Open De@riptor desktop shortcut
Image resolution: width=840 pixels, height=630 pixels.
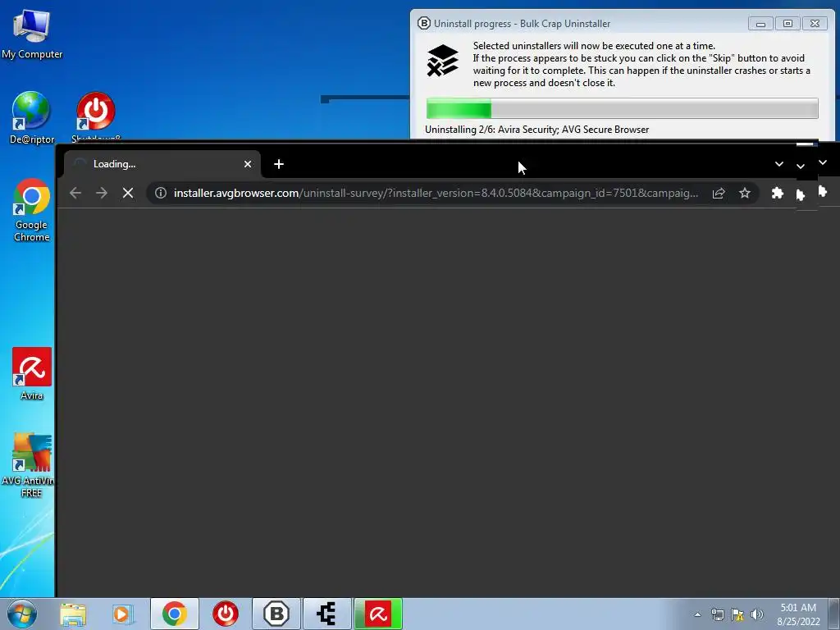click(x=32, y=117)
